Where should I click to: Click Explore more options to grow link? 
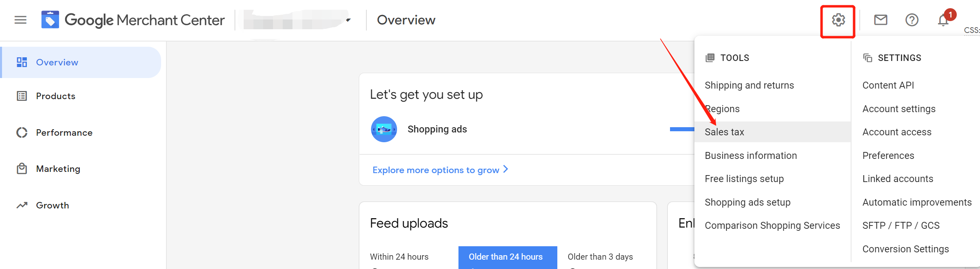click(x=435, y=170)
